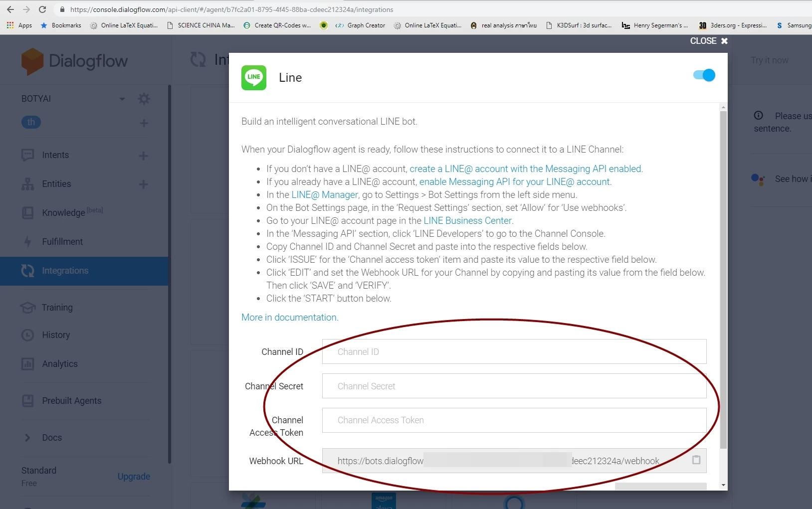812x509 pixels.
Task: Click the Prebuilt Agents icon
Action: coord(28,401)
